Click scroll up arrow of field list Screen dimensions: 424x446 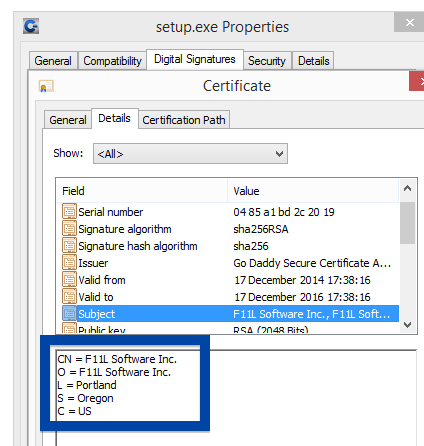point(407,189)
